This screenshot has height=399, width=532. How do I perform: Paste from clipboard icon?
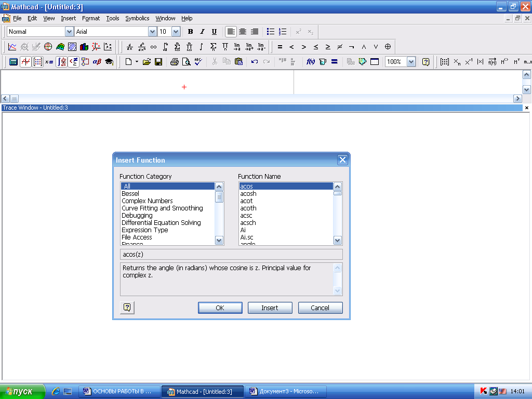[x=238, y=62]
